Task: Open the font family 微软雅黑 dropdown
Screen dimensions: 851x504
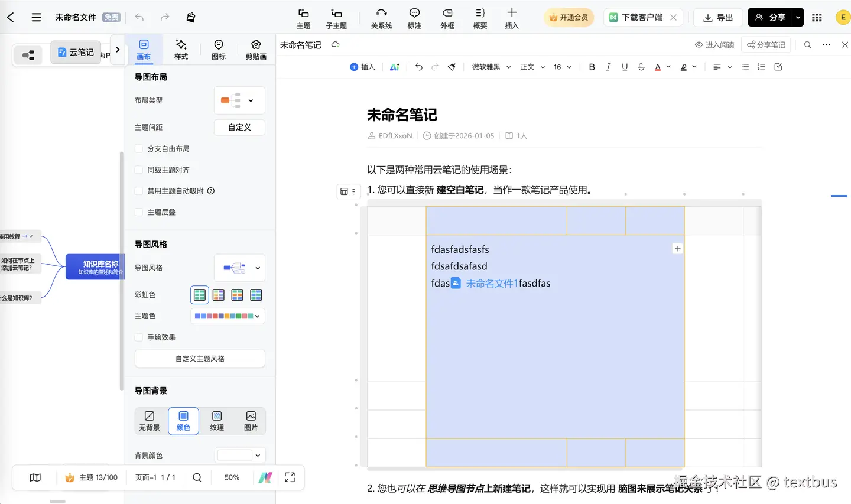Action: click(x=491, y=67)
